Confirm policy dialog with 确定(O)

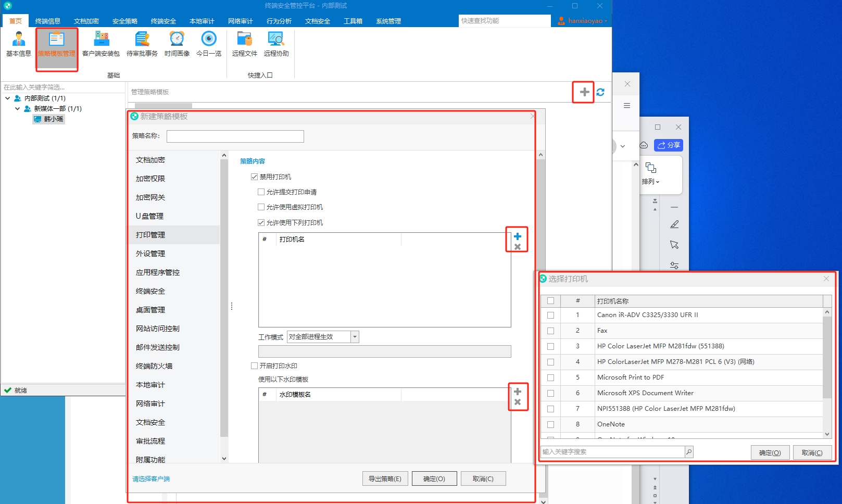pyautogui.click(x=434, y=479)
